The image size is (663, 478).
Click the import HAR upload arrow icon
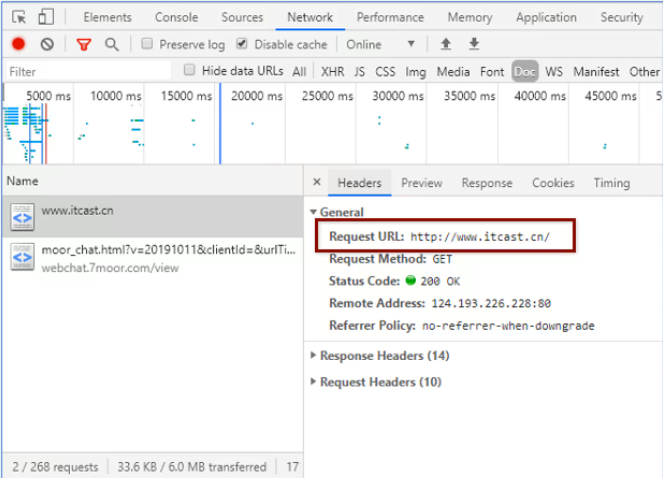446,44
